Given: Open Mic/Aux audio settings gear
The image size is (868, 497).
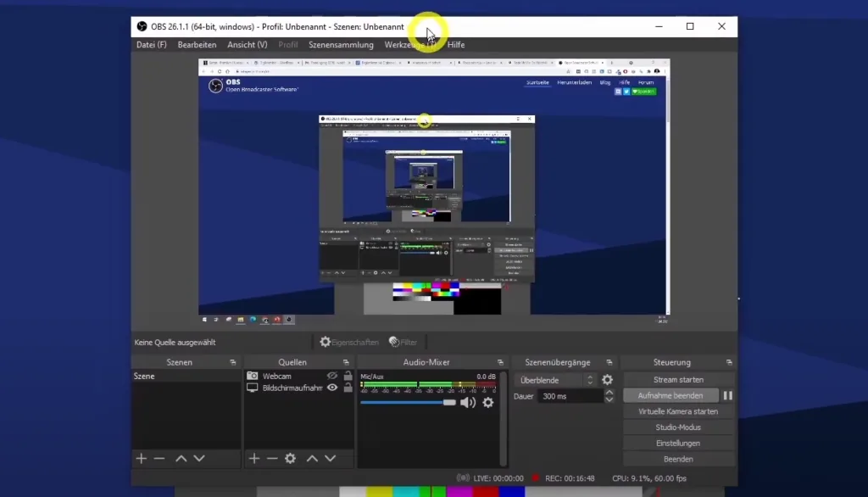Looking at the screenshot, I should point(487,403).
